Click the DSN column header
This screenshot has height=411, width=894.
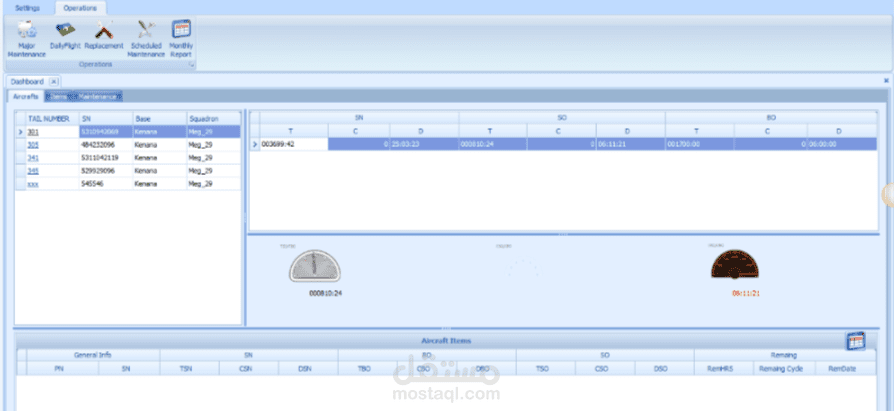(x=308, y=369)
